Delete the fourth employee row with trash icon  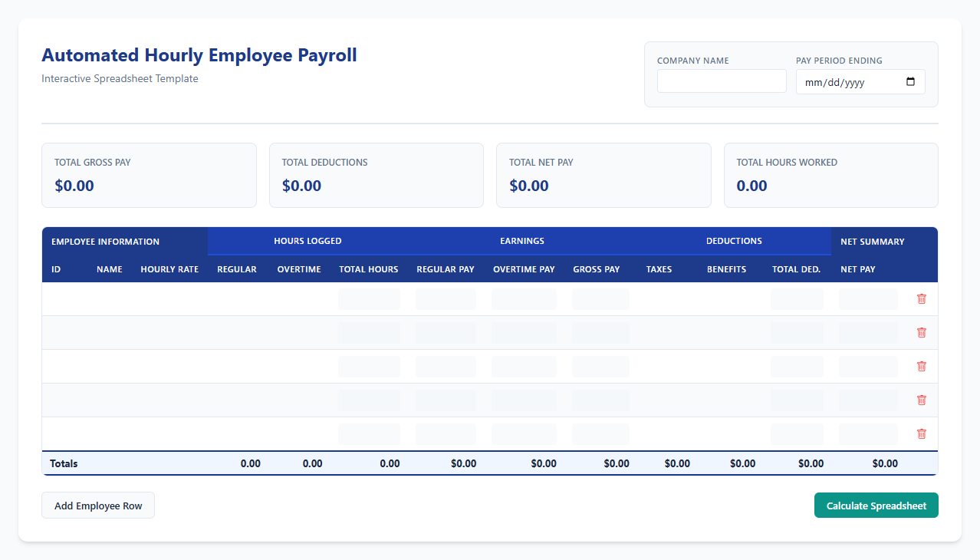922,400
